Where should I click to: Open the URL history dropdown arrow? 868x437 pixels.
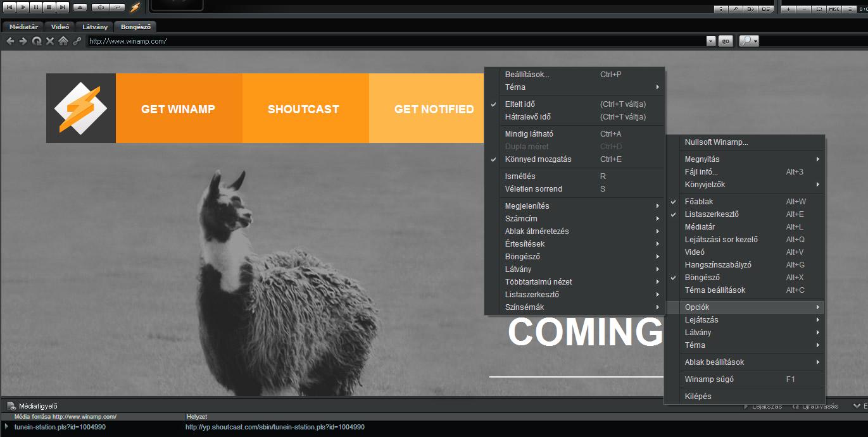point(711,41)
